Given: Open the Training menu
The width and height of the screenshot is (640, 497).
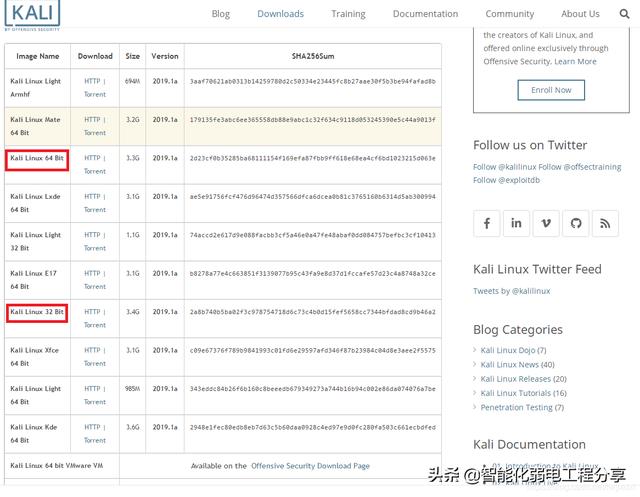Looking at the screenshot, I should click(348, 14).
